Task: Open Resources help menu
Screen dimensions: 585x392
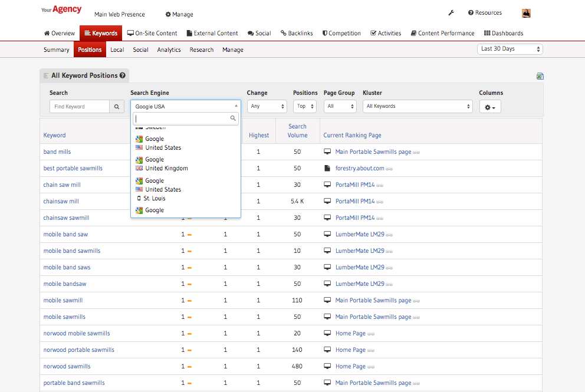Action: click(x=485, y=13)
